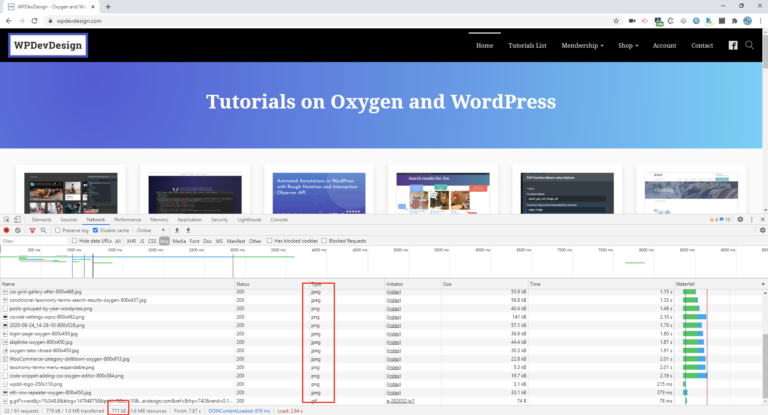
Task: Open the Search results tutorial thumbnail
Action: (443, 193)
